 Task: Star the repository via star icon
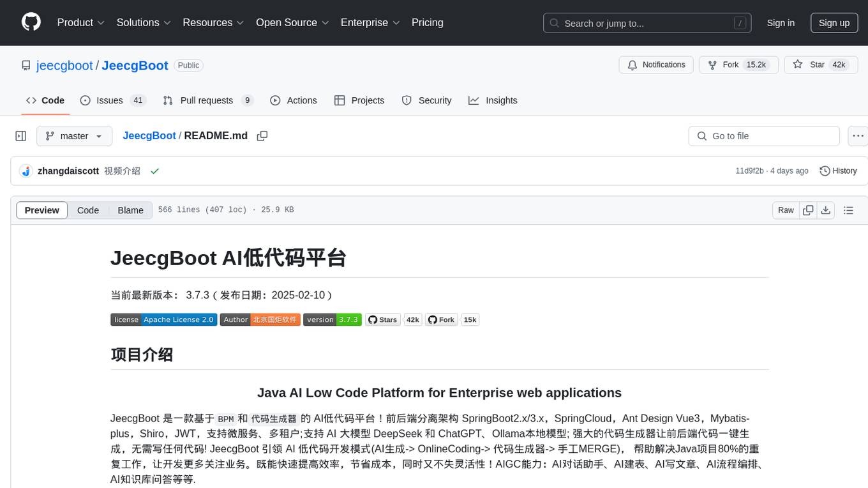coord(798,65)
